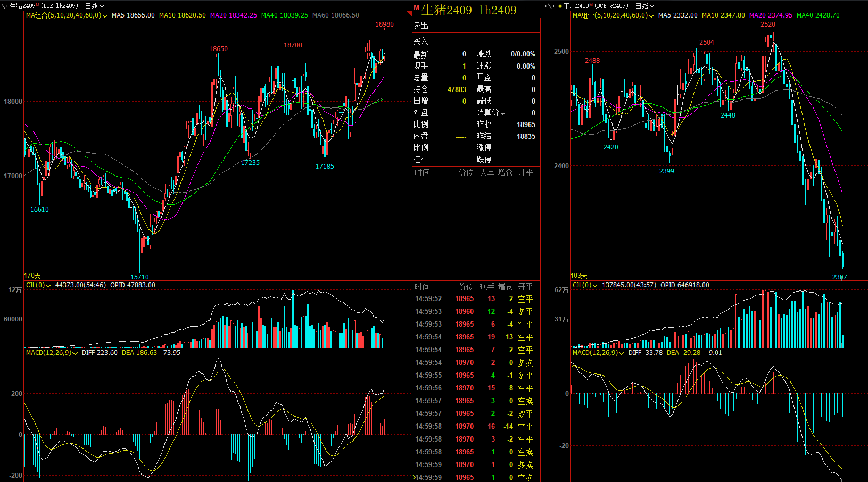Click the 持仓 value 47883
Viewport: 868px width, 482px height.
(457, 89)
